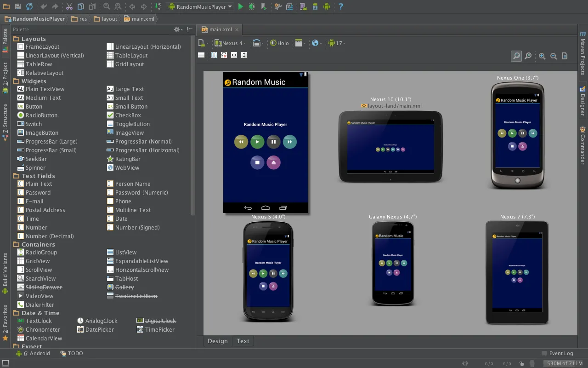Click the Synchronize refresh icon

29,6
